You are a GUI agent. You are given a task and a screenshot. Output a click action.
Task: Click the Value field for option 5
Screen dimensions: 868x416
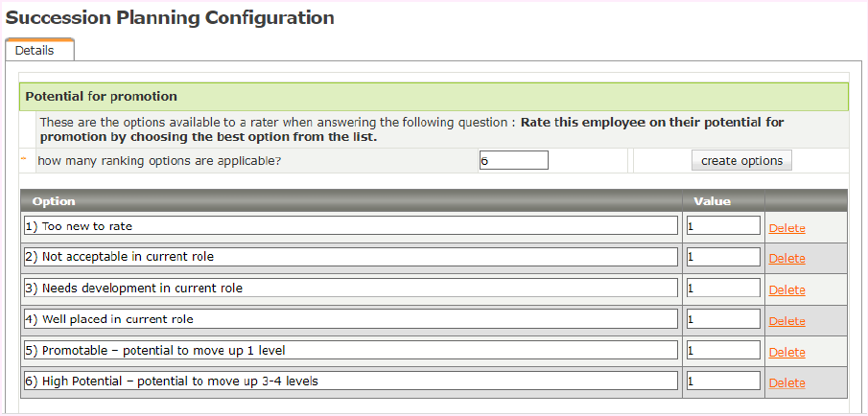point(723,350)
